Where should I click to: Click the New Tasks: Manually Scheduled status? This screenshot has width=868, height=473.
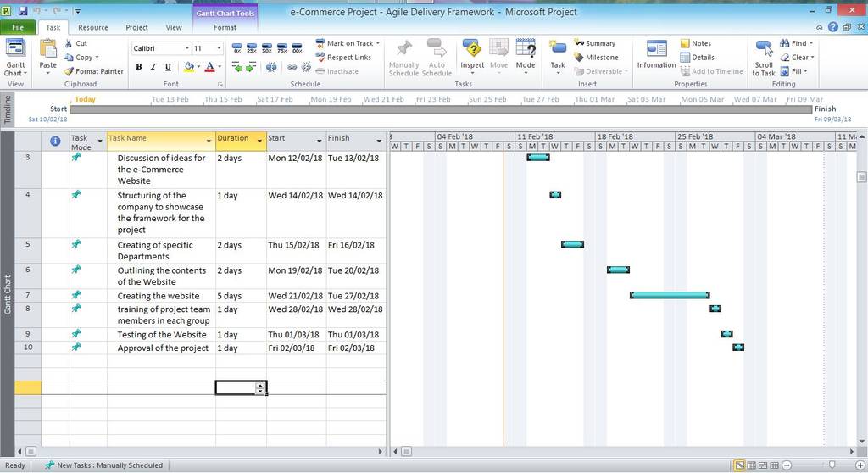coord(104,466)
